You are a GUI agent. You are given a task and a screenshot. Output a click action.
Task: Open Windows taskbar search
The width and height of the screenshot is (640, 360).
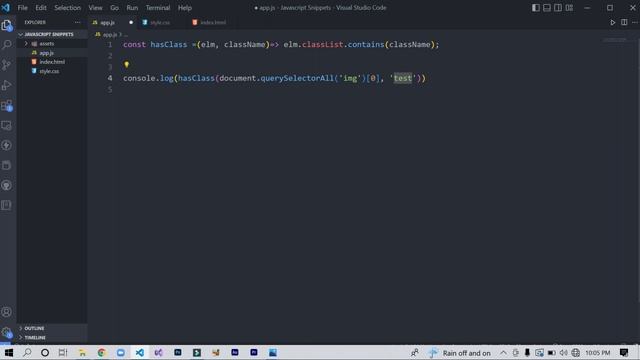click(27, 352)
